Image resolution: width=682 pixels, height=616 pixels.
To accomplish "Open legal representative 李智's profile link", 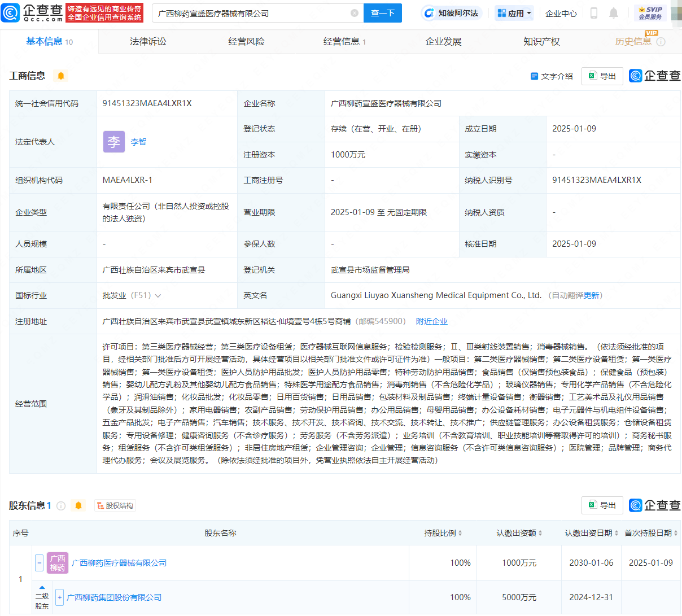I will pos(138,142).
